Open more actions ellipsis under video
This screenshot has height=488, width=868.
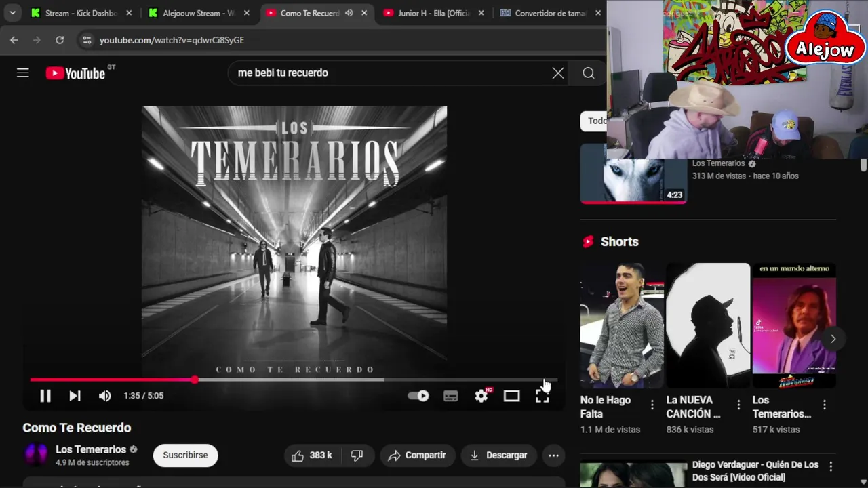[x=553, y=455]
